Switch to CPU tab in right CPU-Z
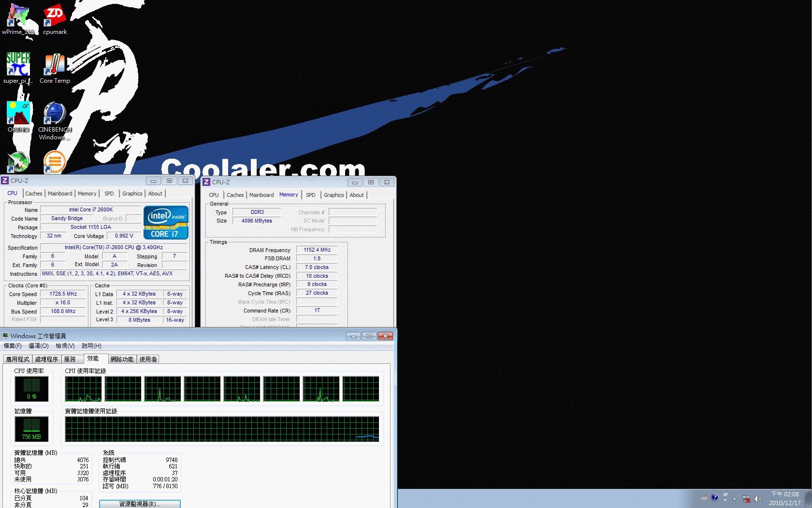This screenshot has width=812, height=508. tap(214, 195)
